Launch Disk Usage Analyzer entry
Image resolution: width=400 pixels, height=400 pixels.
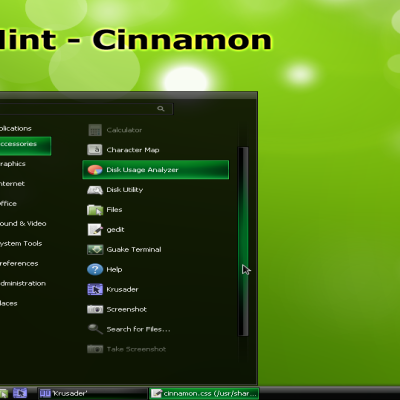(156, 170)
